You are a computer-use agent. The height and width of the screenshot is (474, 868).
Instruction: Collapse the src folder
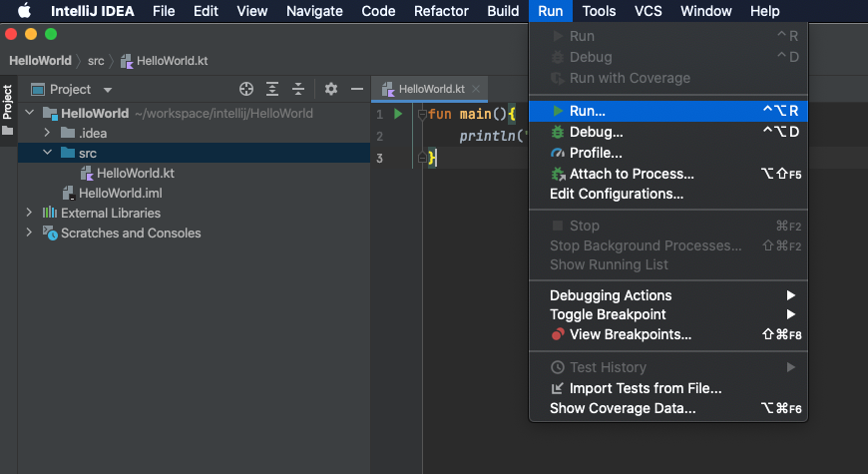[47, 152]
